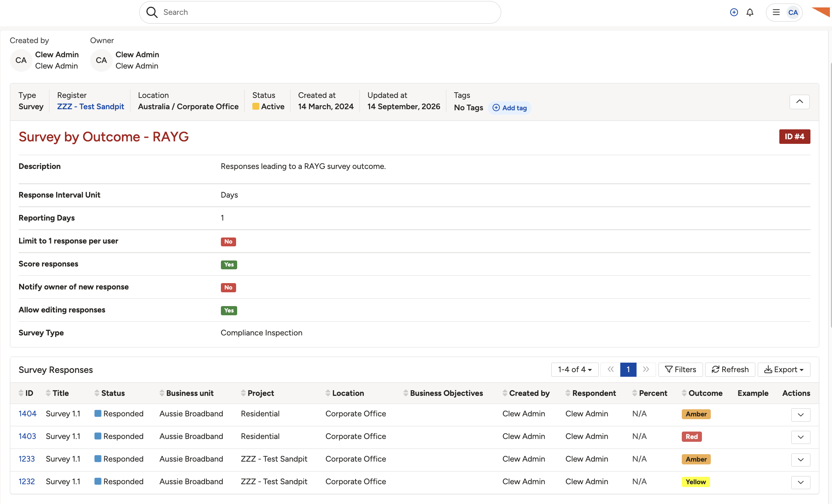The image size is (832, 504).
Task: Sort responses by Status column
Action: click(x=110, y=393)
